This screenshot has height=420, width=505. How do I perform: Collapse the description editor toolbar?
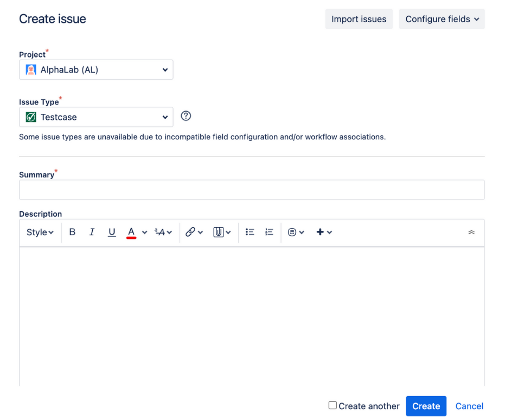tap(471, 232)
